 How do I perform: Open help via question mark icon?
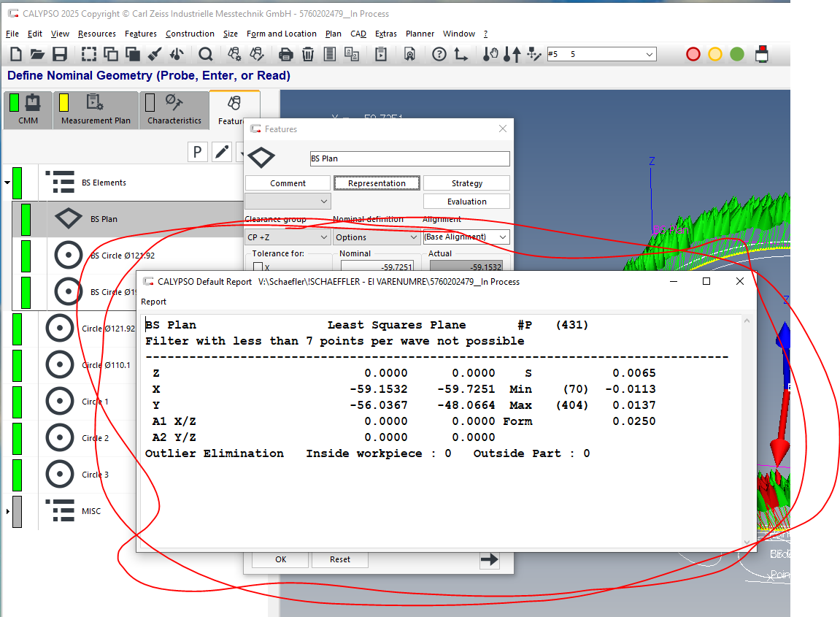coord(439,54)
